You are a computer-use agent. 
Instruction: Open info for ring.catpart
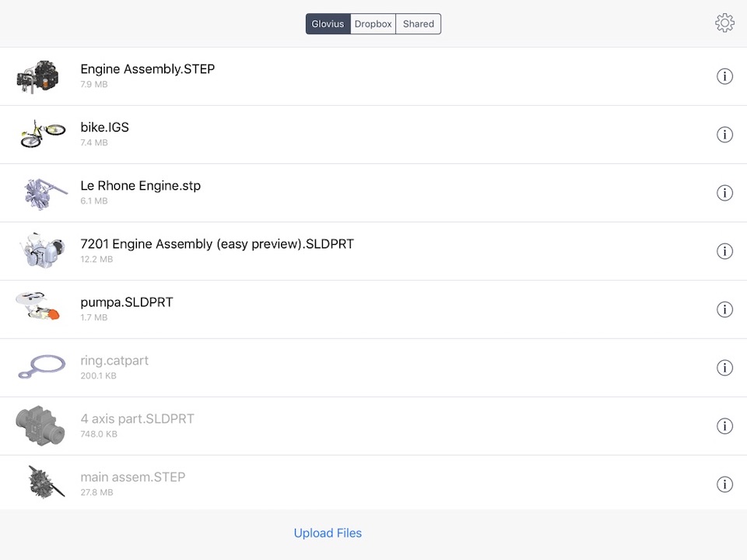[x=724, y=368]
